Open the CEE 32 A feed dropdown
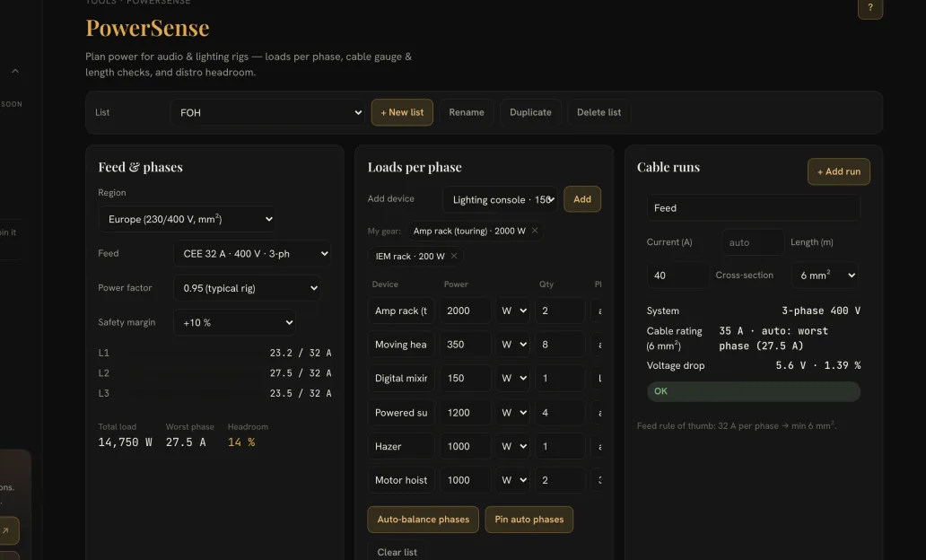 pos(252,253)
